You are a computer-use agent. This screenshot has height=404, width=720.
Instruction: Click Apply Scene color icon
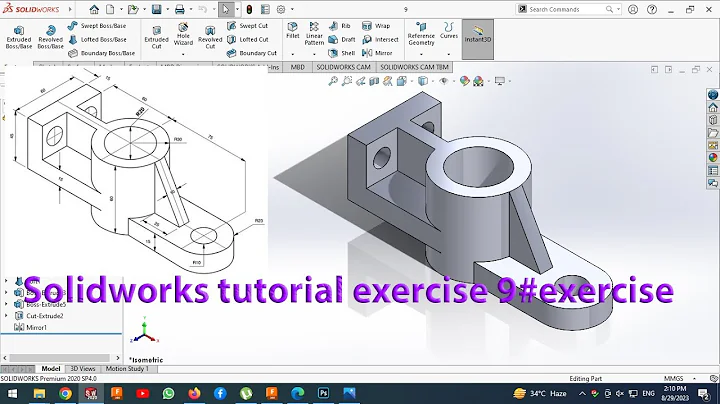point(478,81)
